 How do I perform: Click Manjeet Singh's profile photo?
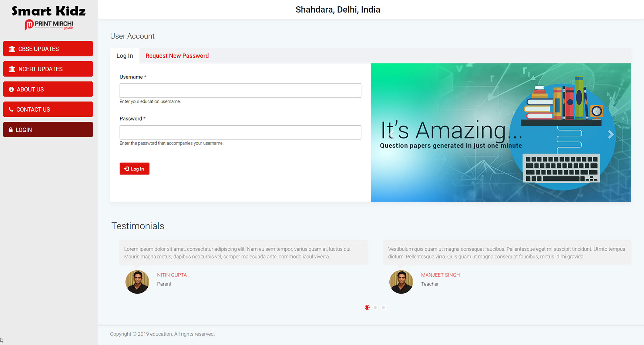[x=401, y=282]
